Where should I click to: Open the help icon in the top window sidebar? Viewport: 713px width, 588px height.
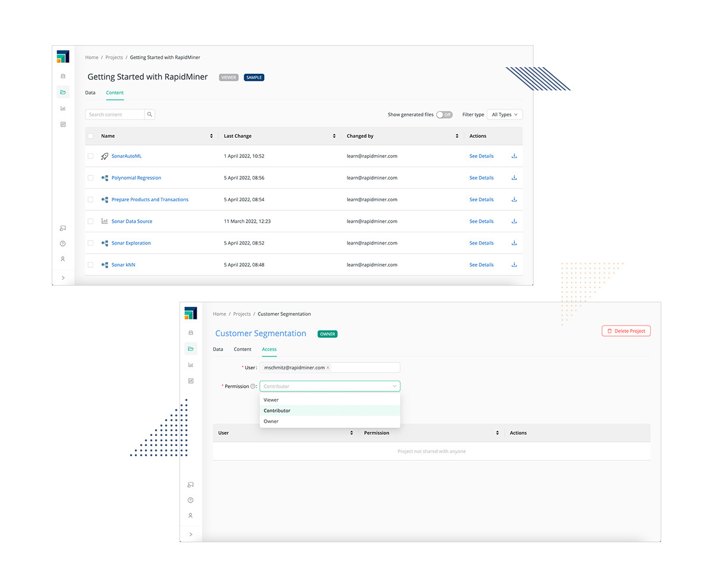(63, 244)
